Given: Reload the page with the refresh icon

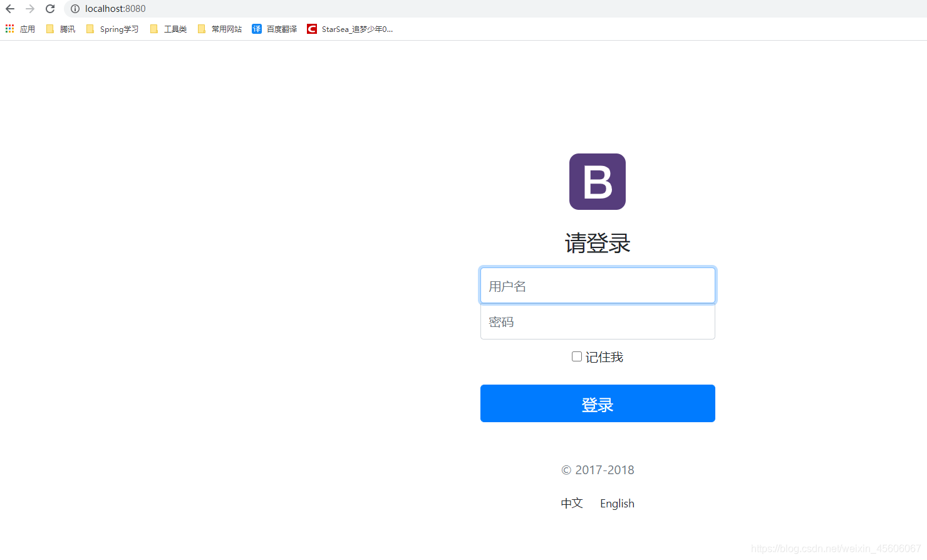Looking at the screenshot, I should tap(50, 9).
